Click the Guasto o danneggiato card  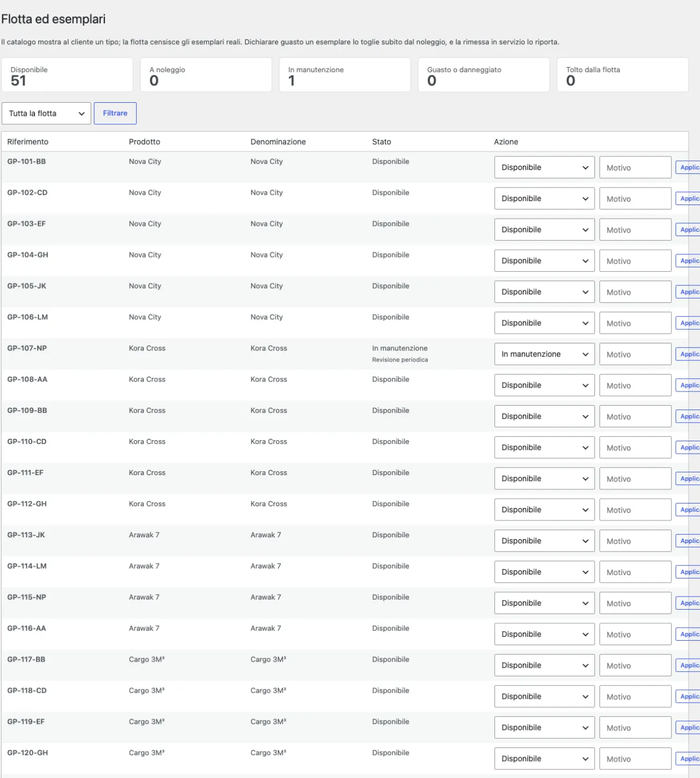[x=484, y=75]
